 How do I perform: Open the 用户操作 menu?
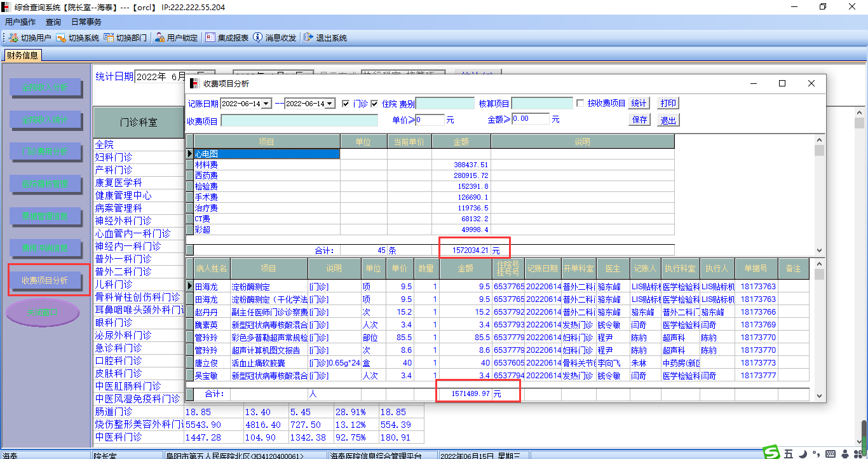[x=20, y=22]
